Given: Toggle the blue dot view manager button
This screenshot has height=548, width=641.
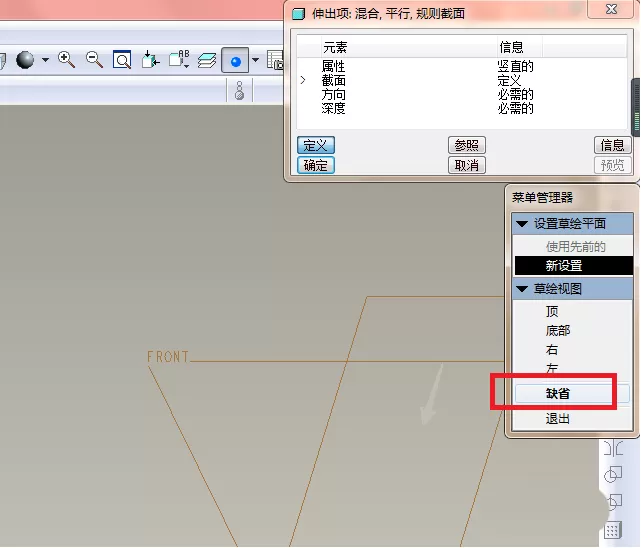Looking at the screenshot, I should tap(235, 60).
